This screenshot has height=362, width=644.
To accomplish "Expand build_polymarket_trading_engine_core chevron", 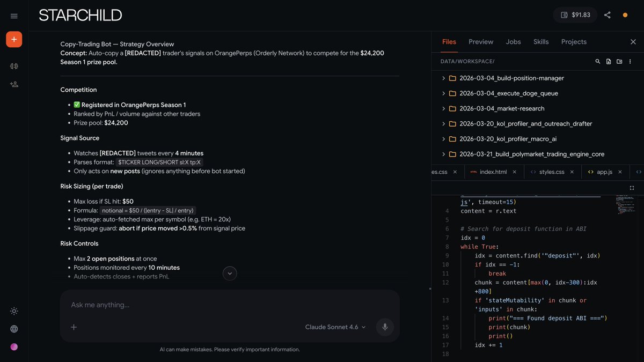I will (443, 154).
